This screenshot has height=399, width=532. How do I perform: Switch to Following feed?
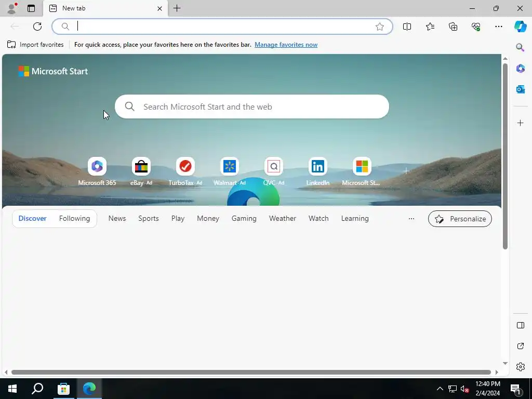point(74,218)
